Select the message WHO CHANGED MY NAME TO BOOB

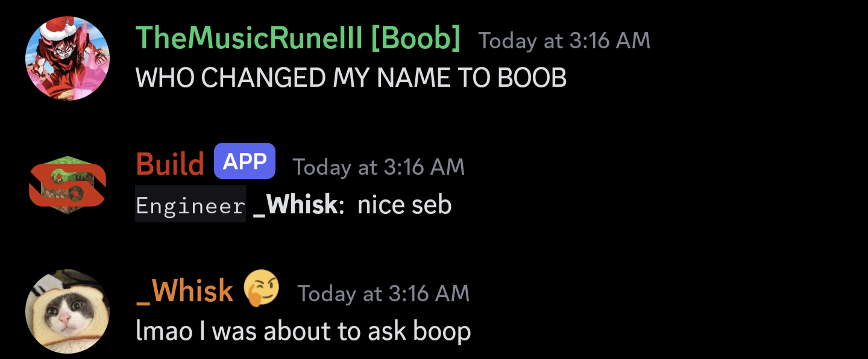351,78
